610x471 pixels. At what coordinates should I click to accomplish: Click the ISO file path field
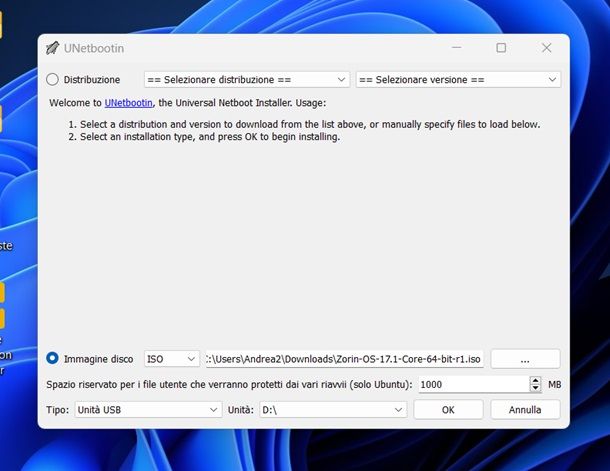click(345, 359)
